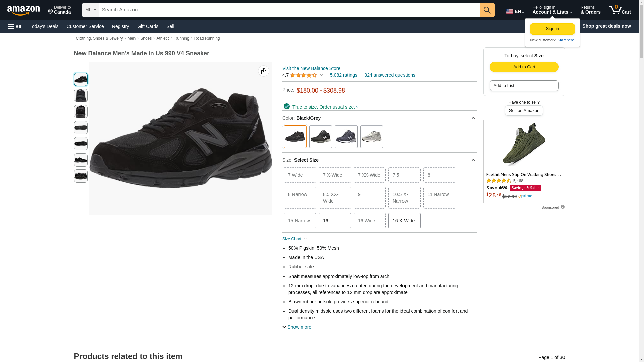This screenshot has height=362, width=644.
Task: Click the search magnifier button
Action: (487, 10)
